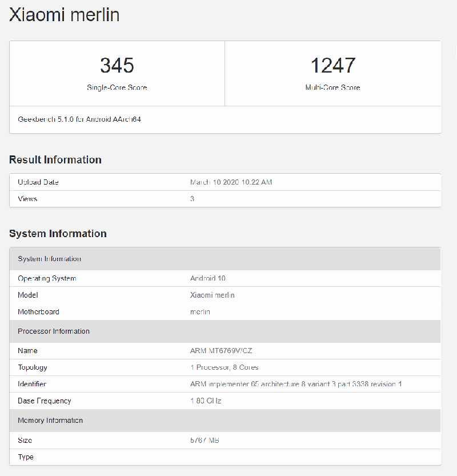
Task: Click the main System Information heading
Action: (x=58, y=234)
